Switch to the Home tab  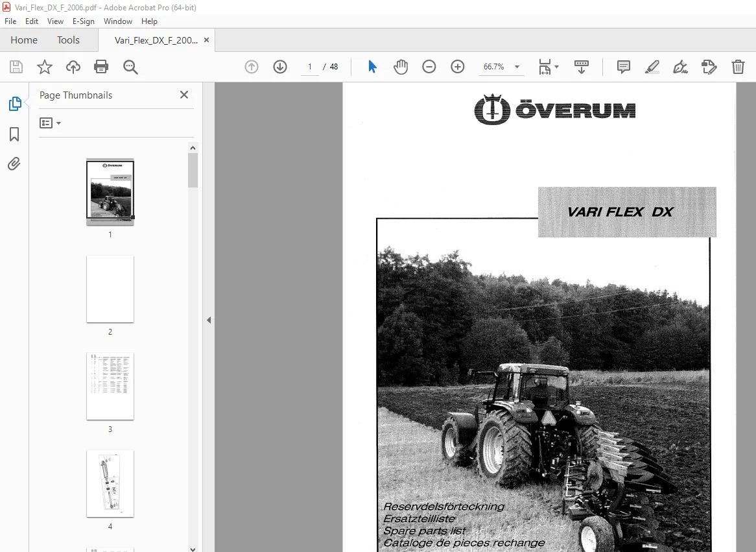[24, 40]
